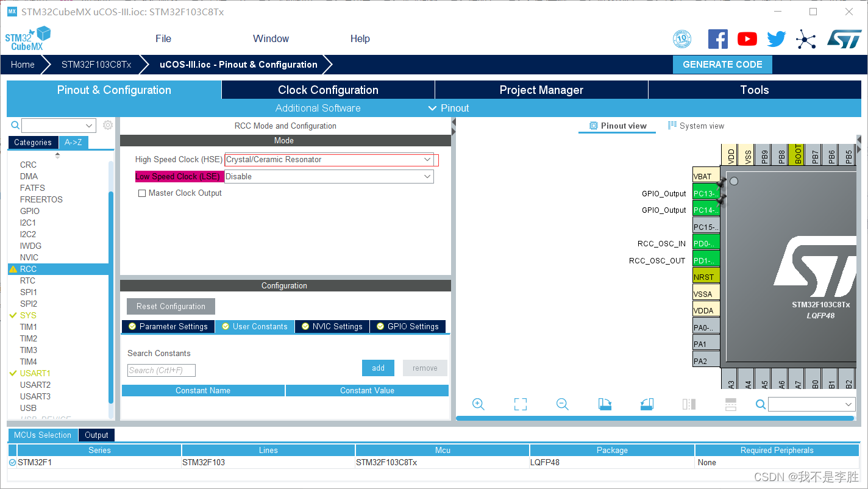Switch to System view
This screenshot has width=868, height=489.
(696, 126)
